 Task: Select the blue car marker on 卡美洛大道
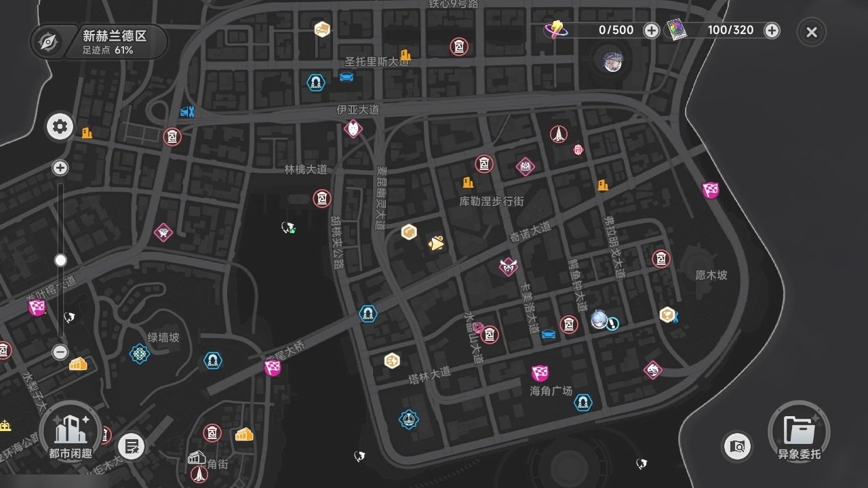click(x=549, y=333)
